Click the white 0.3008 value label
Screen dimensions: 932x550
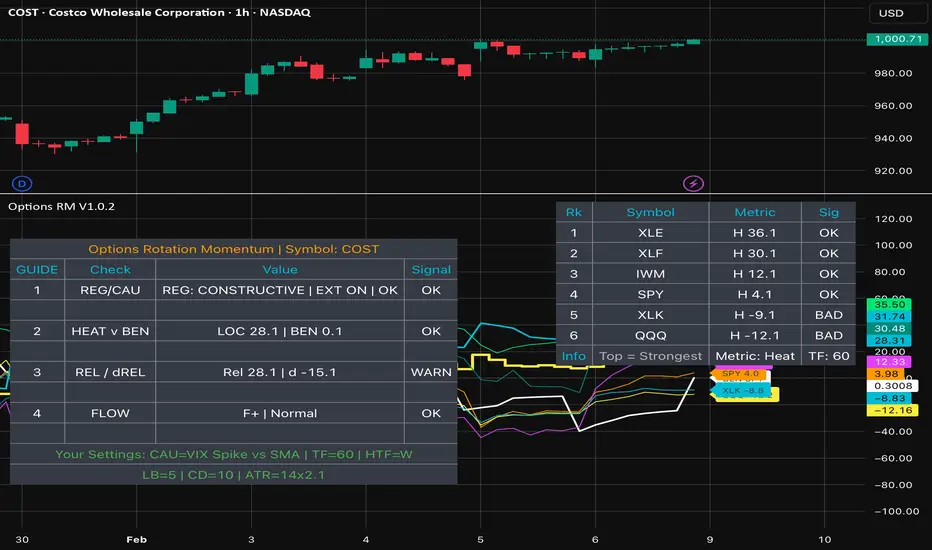tap(892, 385)
